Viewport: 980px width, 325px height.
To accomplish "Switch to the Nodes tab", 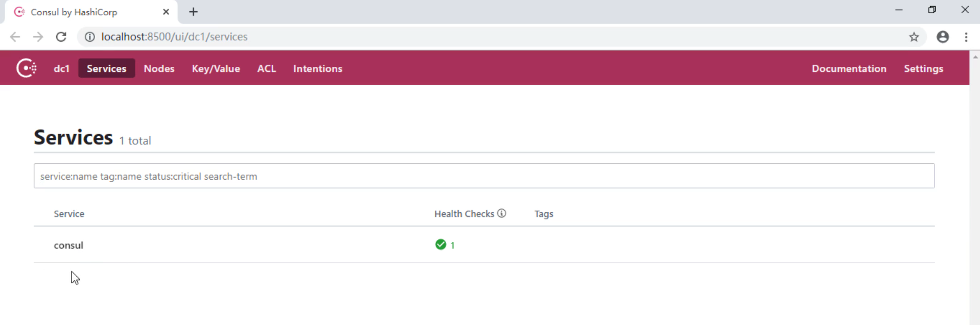I will coord(159,68).
